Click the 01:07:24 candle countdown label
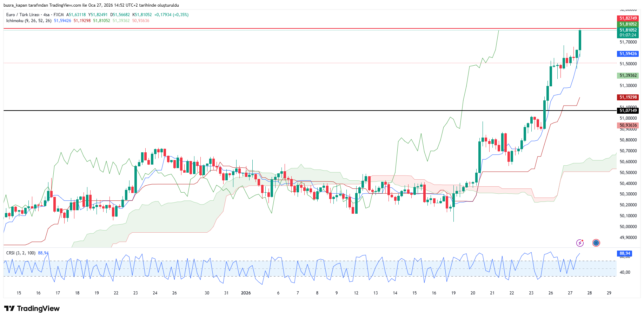Image resolution: width=644 pixels, height=319 pixels. point(628,35)
